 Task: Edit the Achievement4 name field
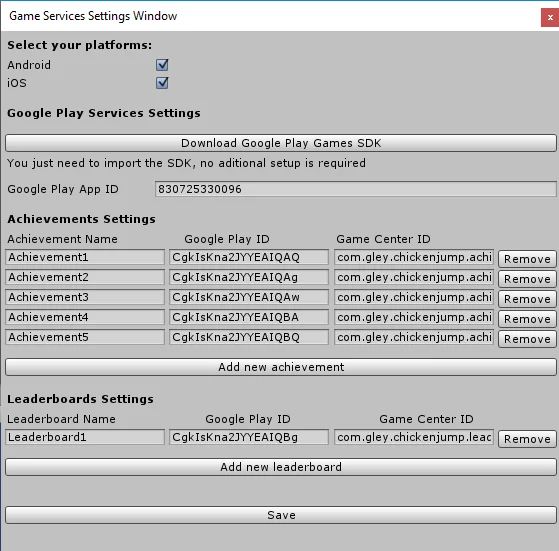pos(85,317)
